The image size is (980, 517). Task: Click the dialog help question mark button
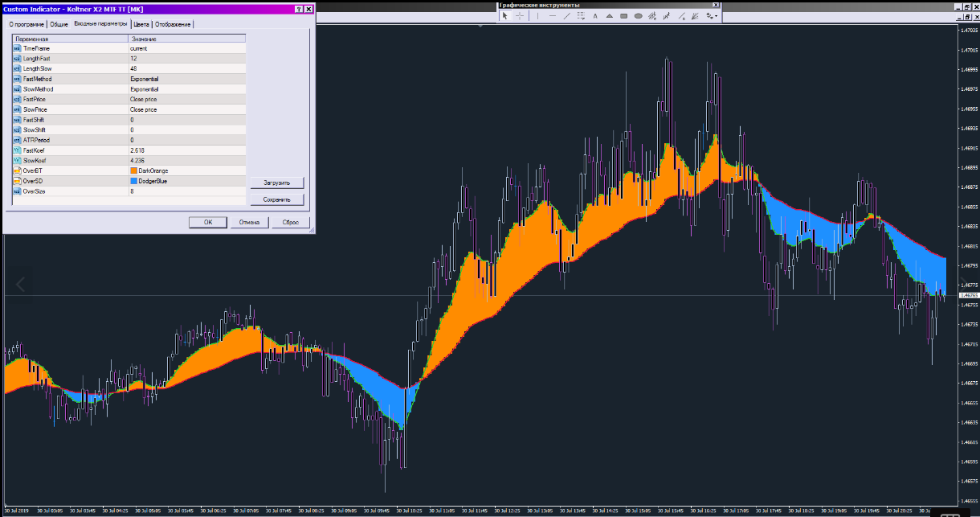[x=299, y=9]
